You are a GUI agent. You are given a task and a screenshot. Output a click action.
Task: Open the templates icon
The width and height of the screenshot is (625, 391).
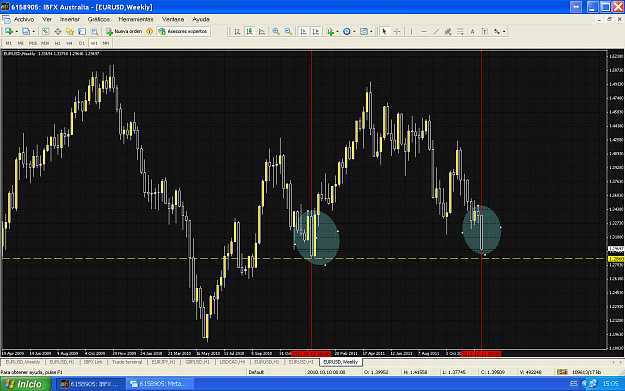pos(364,31)
